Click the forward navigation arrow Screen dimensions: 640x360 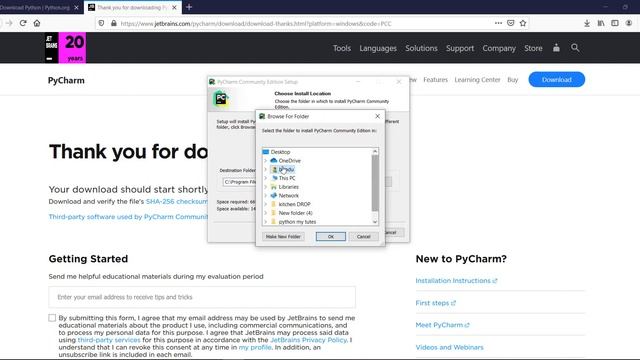[9, 23]
